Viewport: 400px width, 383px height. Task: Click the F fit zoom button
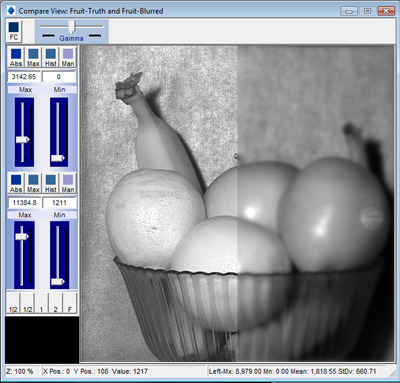click(x=70, y=303)
